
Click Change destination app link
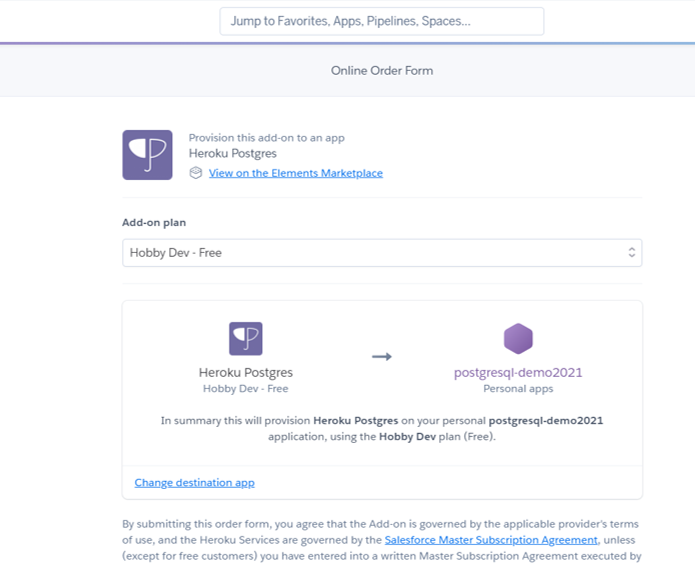click(x=195, y=482)
